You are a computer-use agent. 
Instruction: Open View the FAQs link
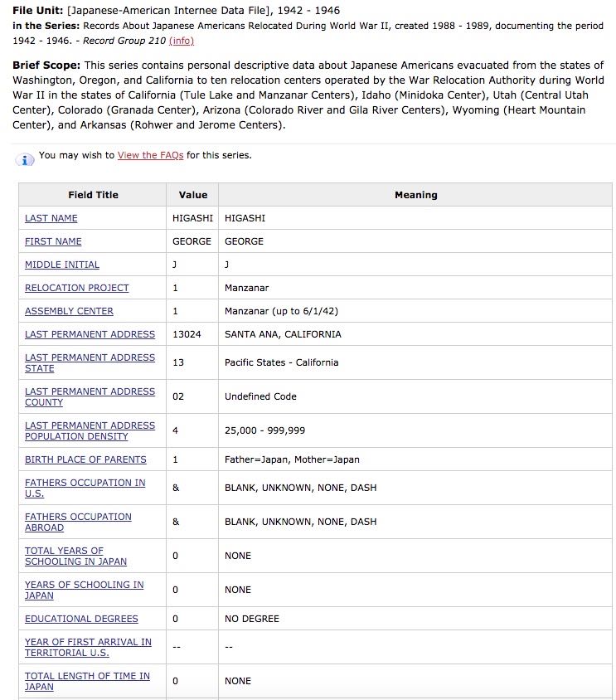click(150, 155)
